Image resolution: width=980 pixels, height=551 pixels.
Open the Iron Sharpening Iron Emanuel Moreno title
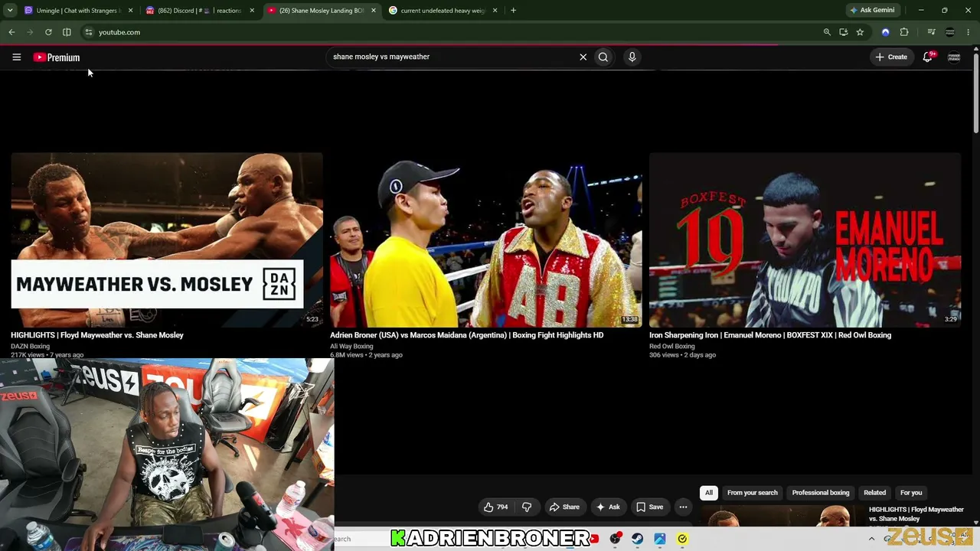(770, 335)
